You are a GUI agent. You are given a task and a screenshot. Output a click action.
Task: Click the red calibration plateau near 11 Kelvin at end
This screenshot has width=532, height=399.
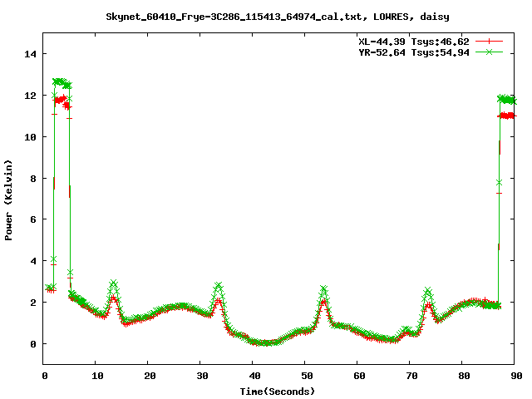pos(507,116)
